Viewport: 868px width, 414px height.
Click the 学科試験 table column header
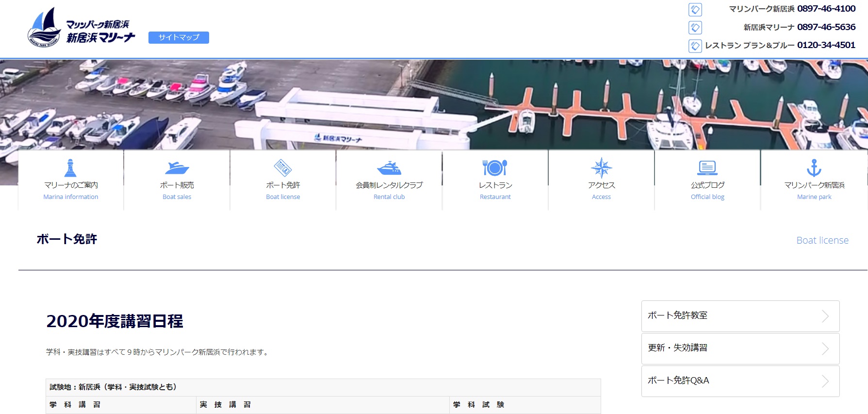(x=525, y=405)
